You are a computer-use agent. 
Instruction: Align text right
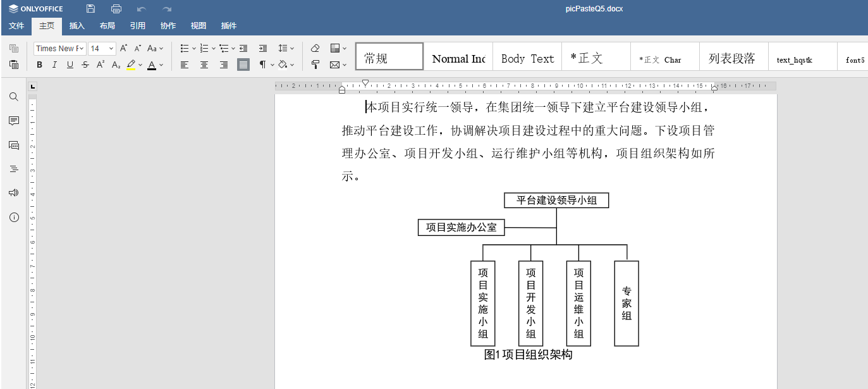click(224, 65)
